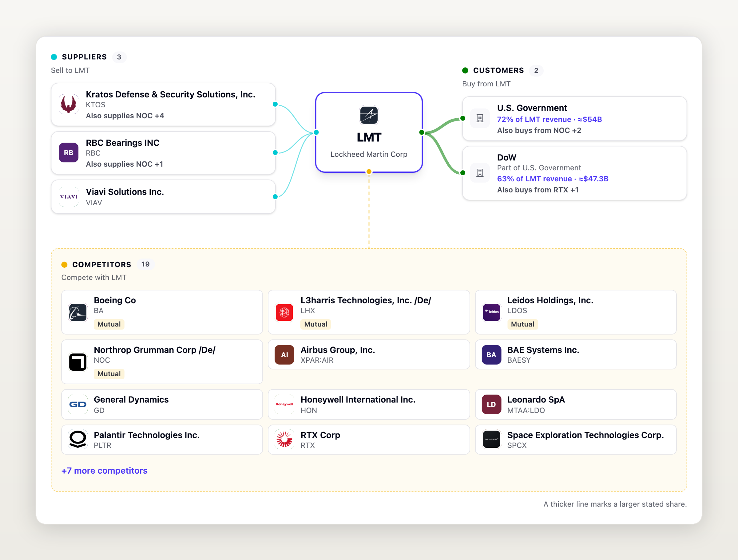Image resolution: width=738 pixels, height=560 pixels.
Task: Click the Viavi Solutions logo icon
Action: 68,197
